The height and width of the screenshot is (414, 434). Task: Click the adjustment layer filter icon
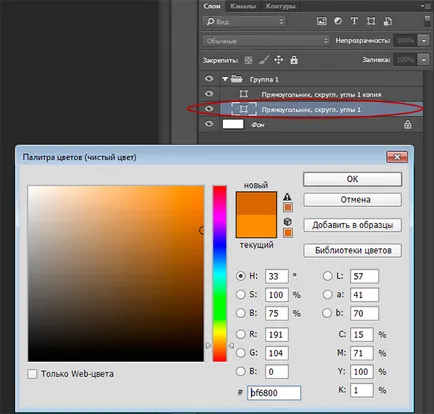coord(338,21)
